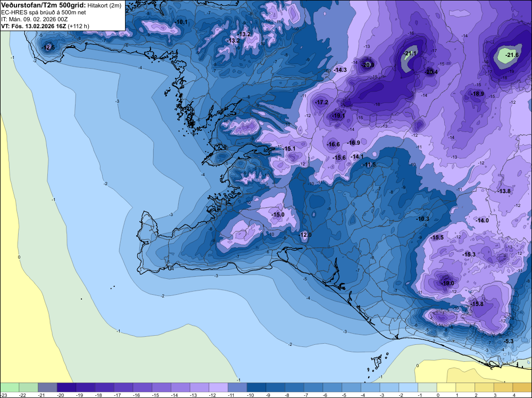The width and height of the screenshot is (532, 398).
Task: Click the -12.0 temperature label
Action: [305, 235]
